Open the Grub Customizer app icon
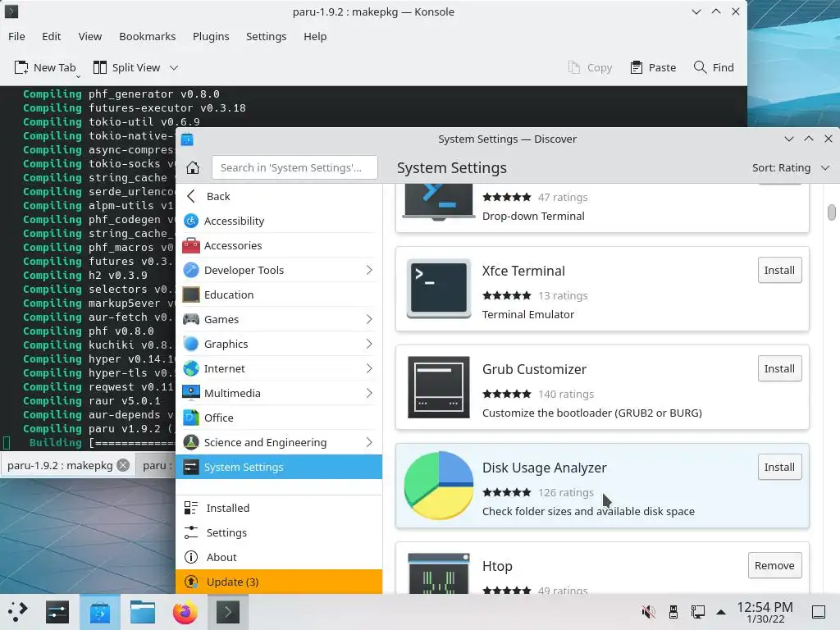Screen dimensions: 840x630 click(x=439, y=387)
